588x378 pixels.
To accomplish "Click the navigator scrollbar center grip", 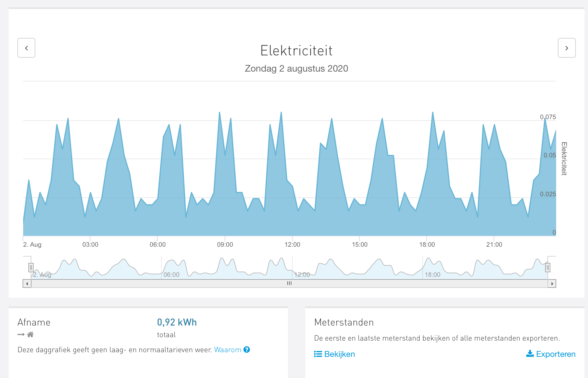I will coord(289,283).
